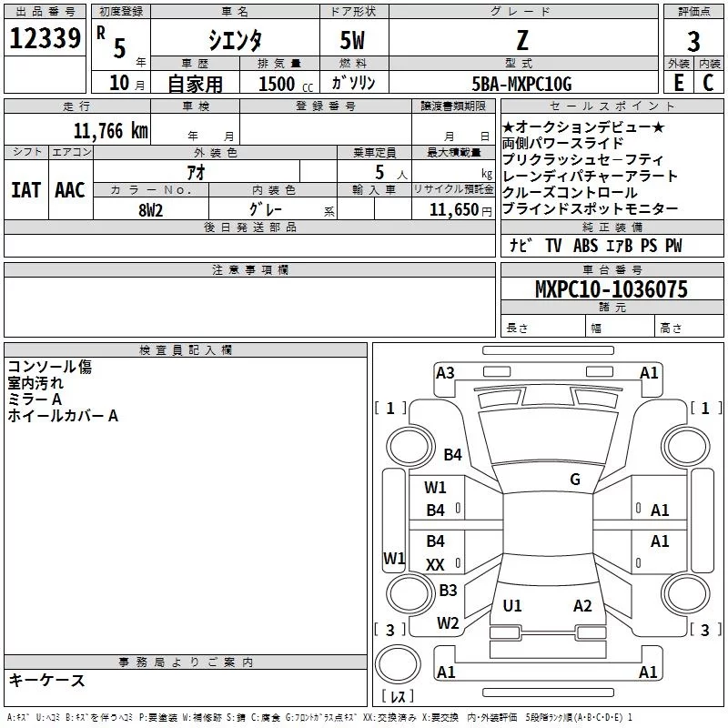Viewport: 728px width, 728px height.
Task: Click the mileage 11,766 km
Action: point(111,131)
